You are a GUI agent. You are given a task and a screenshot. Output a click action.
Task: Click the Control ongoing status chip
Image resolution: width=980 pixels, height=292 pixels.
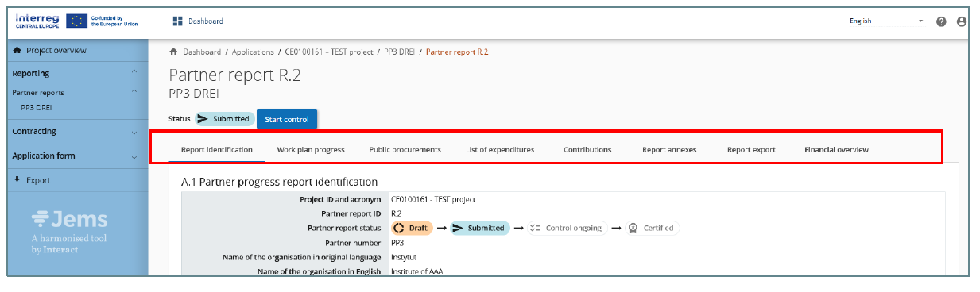567,228
